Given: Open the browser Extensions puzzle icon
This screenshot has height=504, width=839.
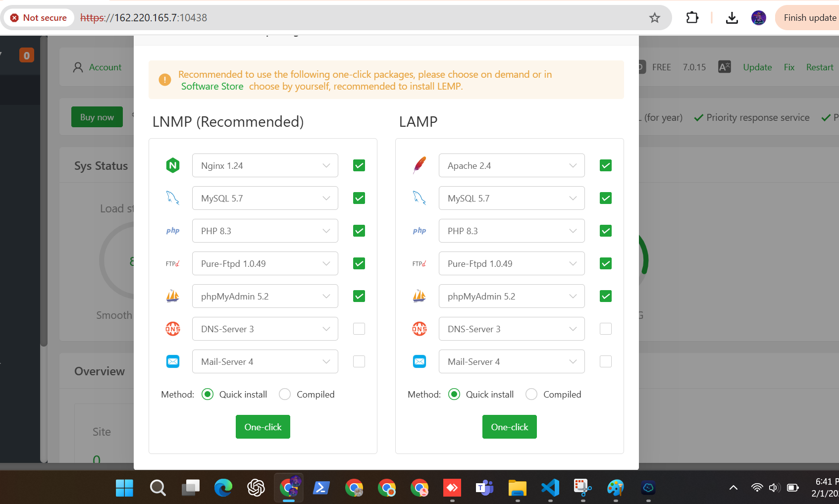Looking at the screenshot, I should 692,18.
